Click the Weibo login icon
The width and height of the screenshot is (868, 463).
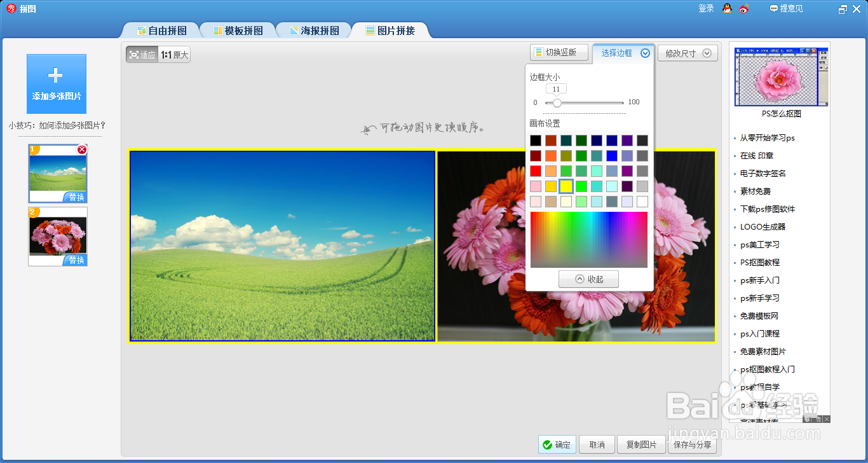click(744, 8)
